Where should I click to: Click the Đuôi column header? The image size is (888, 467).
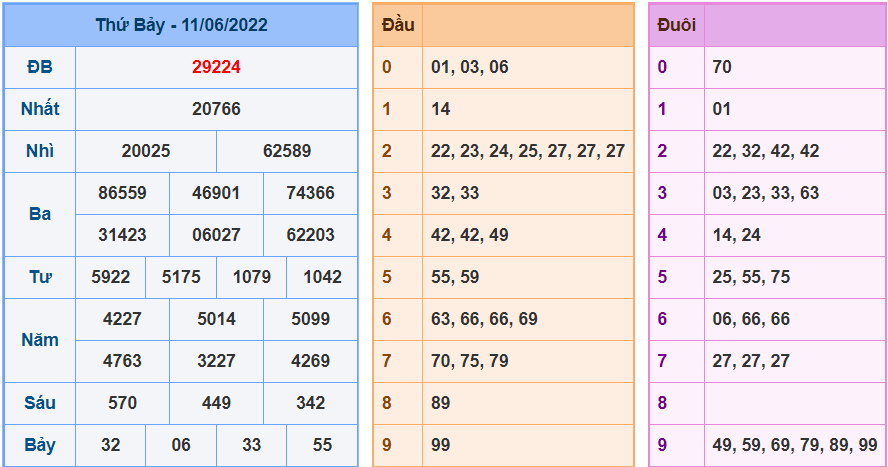(x=676, y=25)
